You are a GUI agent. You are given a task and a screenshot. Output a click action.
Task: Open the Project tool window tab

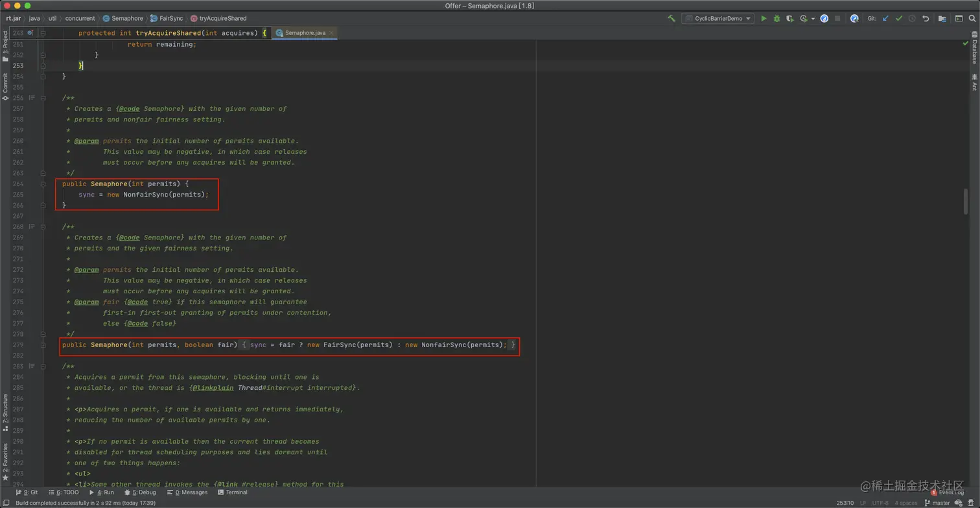tap(5, 47)
